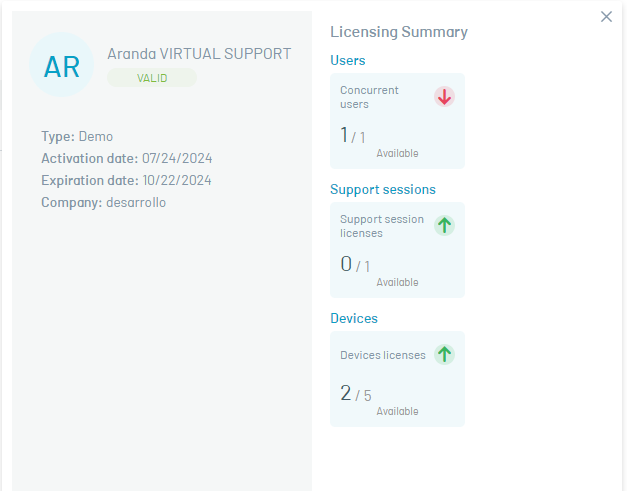Viewport: 627px width, 491px height.
Task: Select the Aranda VIRTUAL SUPPORT title
Action: point(199,54)
